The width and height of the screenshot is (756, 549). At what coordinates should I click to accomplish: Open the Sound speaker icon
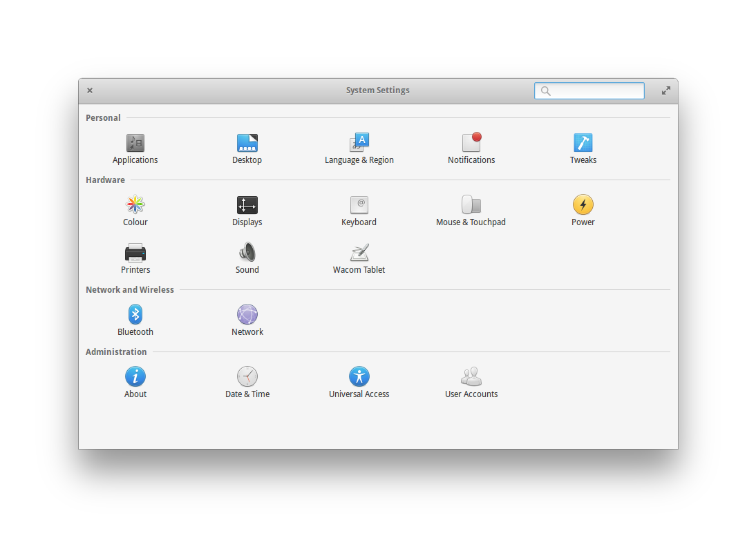(x=247, y=252)
